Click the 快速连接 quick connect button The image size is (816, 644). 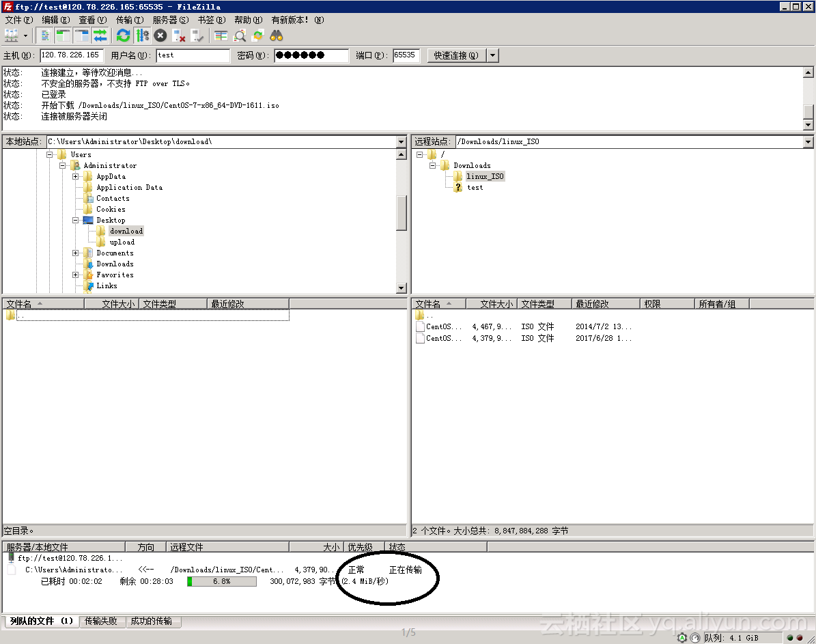coord(456,55)
